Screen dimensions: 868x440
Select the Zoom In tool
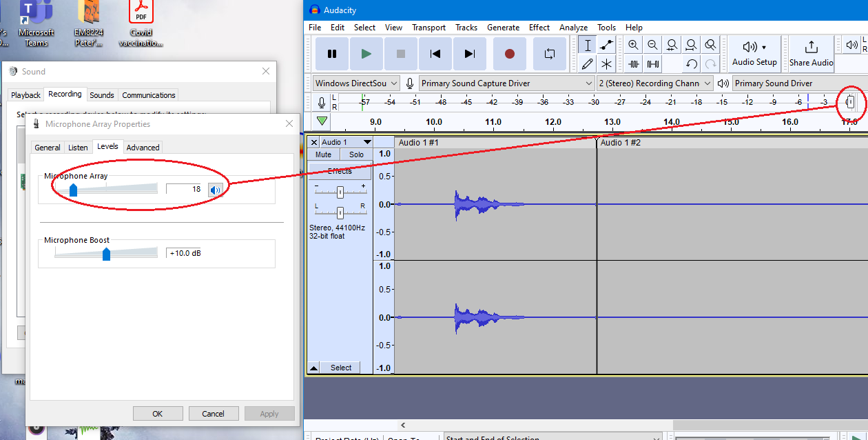(633, 44)
